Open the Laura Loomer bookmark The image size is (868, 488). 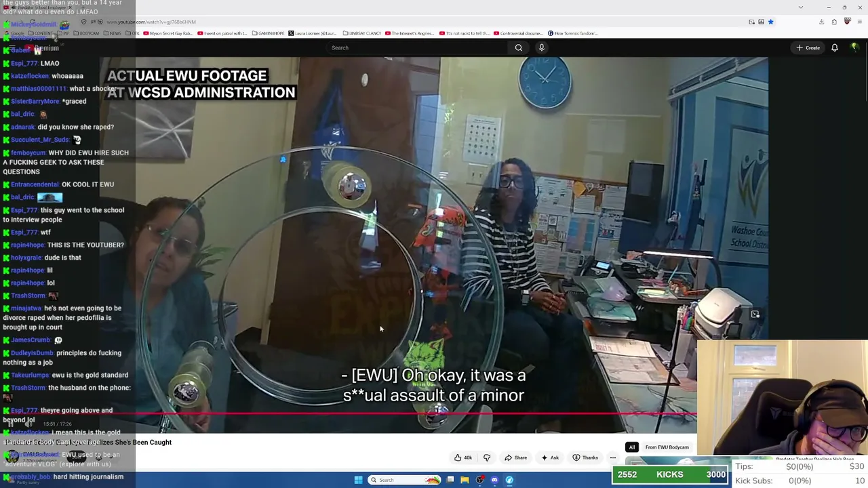pyautogui.click(x=313, y=33)
